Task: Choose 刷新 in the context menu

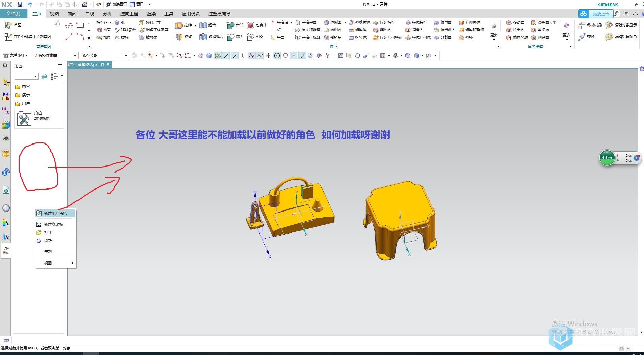Action: pos(55,241)
